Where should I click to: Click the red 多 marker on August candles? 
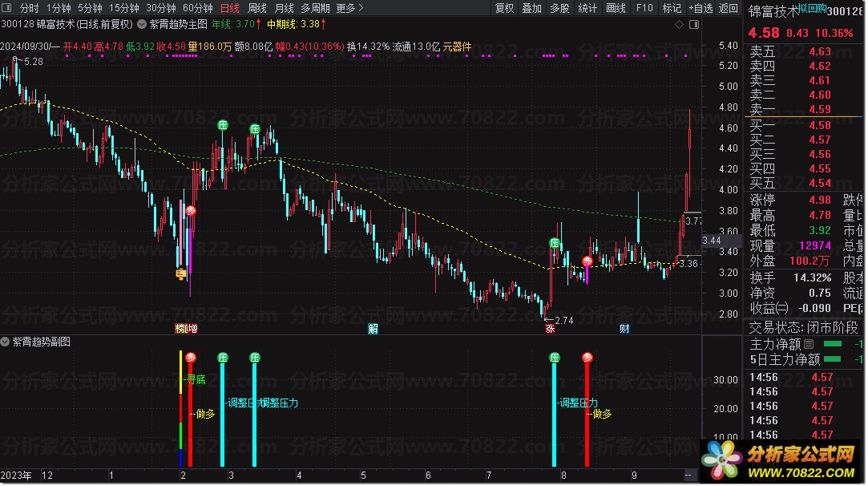tap(587, 261)
